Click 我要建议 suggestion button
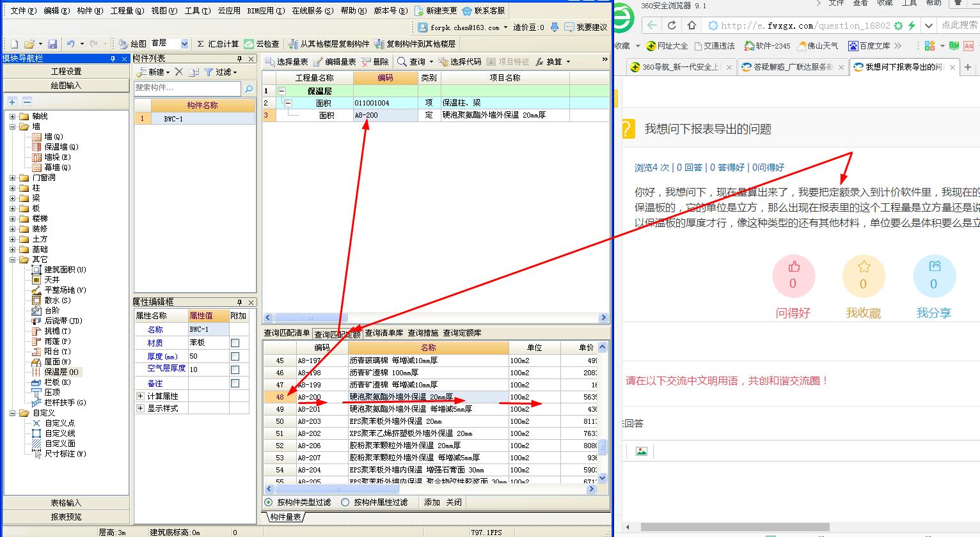This screenshot has height=537, width=980. click(x=585, y=27)
